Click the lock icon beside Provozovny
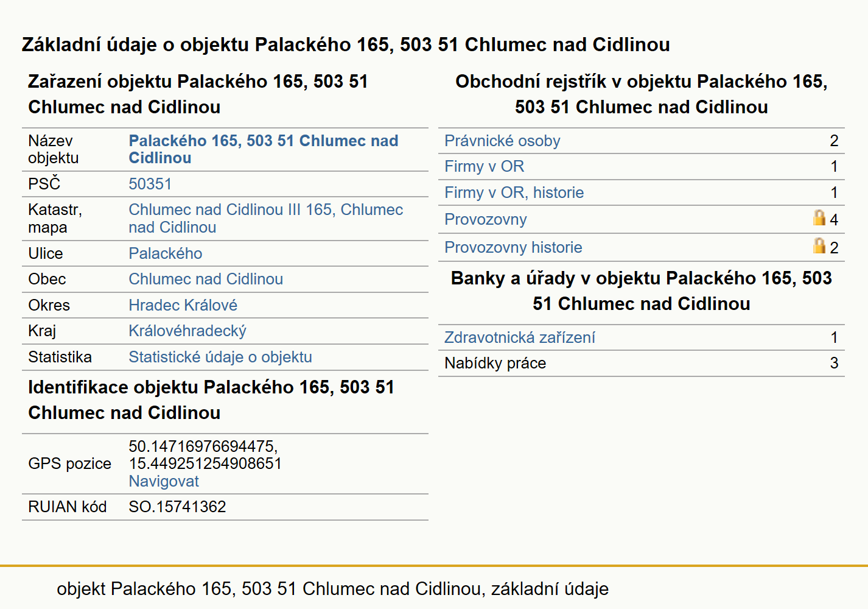Screen dimensions: 868x609 (x=819, y=218)
